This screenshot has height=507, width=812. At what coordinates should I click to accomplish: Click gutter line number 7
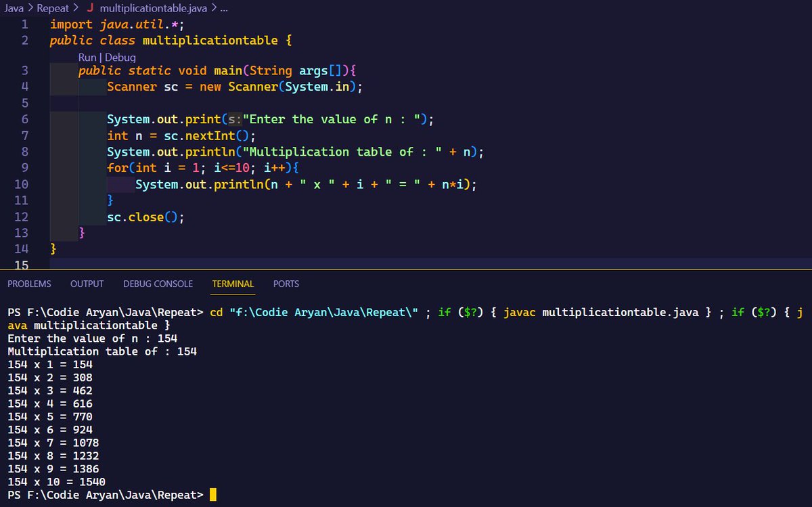(x=24, y=135)
